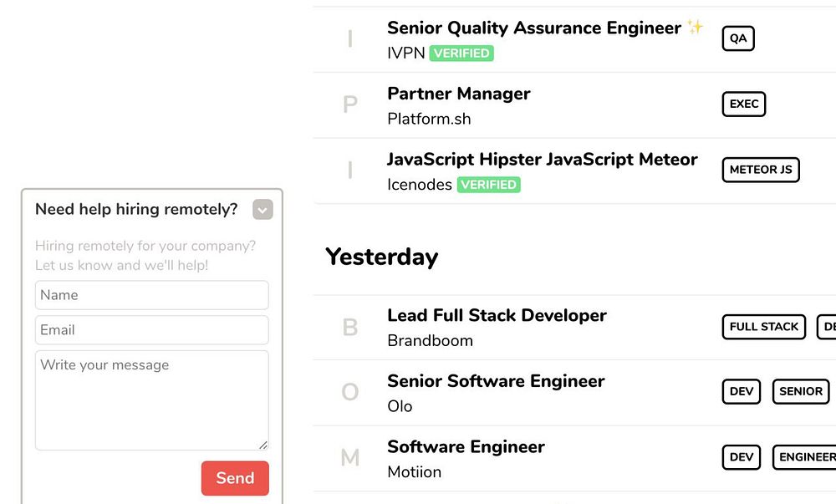Click the SENIOR tag on Olo listing

pos(800,391)
